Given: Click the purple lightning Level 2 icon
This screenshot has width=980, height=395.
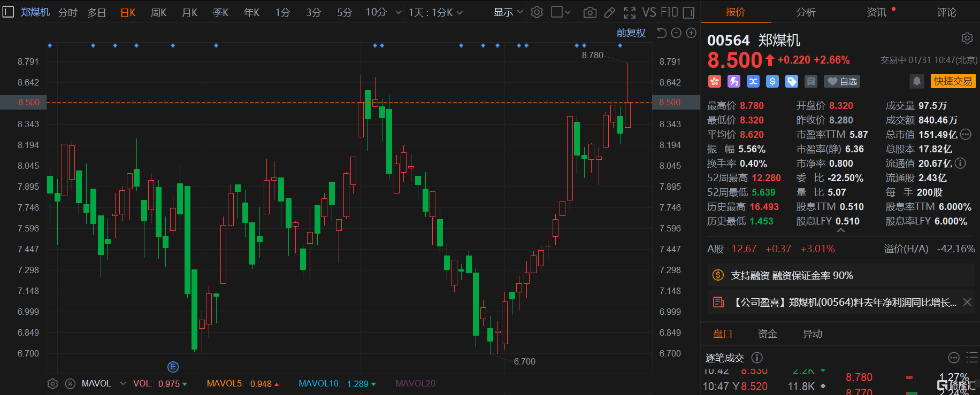Looking at the screenshot, I should 734,81.
